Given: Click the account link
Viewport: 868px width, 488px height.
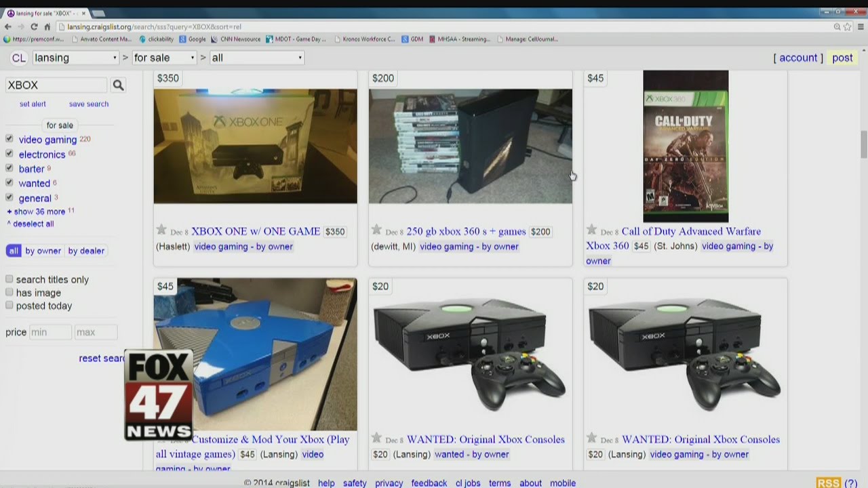Looking at the screenshot, I should pos(798,58).
